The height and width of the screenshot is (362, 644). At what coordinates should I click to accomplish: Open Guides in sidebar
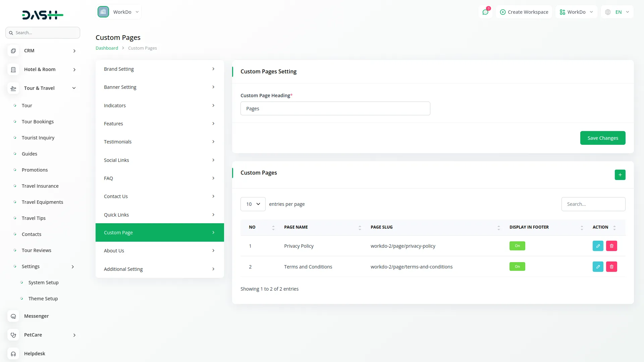[30, 154]
